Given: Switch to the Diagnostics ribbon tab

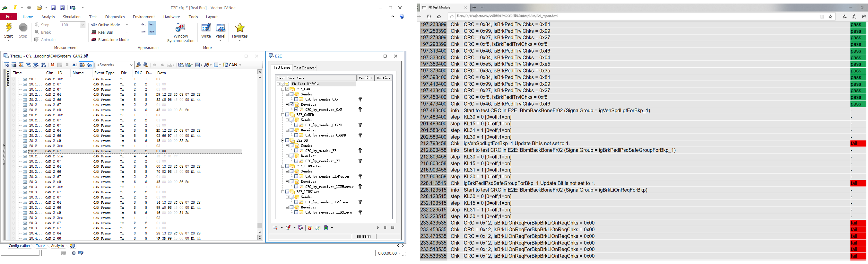Looking at the screenshot, I should [115, 17].
